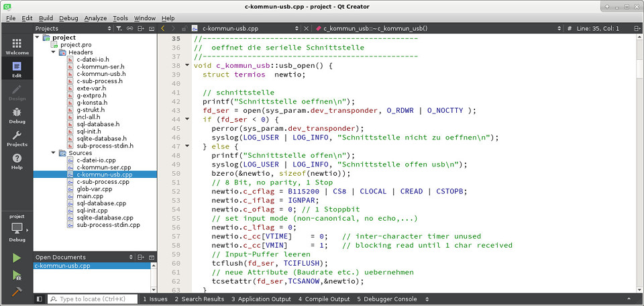Image resolution: width=644 pixels, height=306 pixels.
Task: Click the Type to locate search field
Action: 94,299
